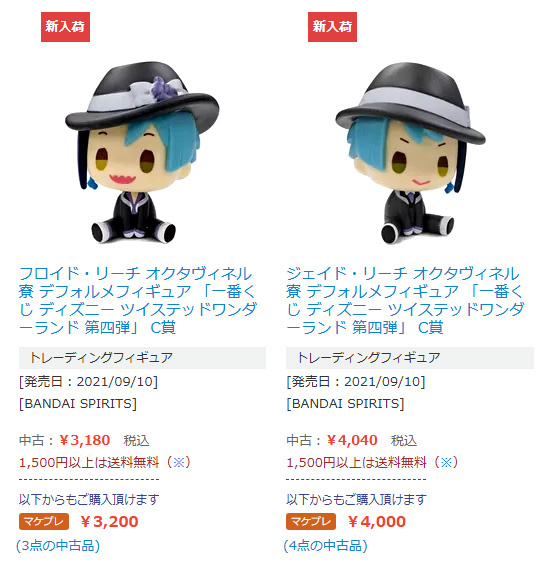Click the ¥3,180 used price

pyautogui.click(x=85, y=440)
